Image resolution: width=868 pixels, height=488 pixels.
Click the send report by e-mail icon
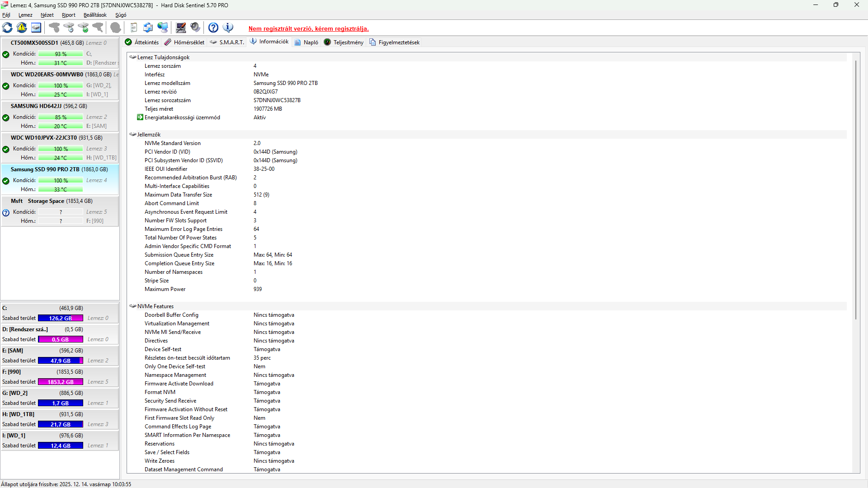click(x=148, y=28)
